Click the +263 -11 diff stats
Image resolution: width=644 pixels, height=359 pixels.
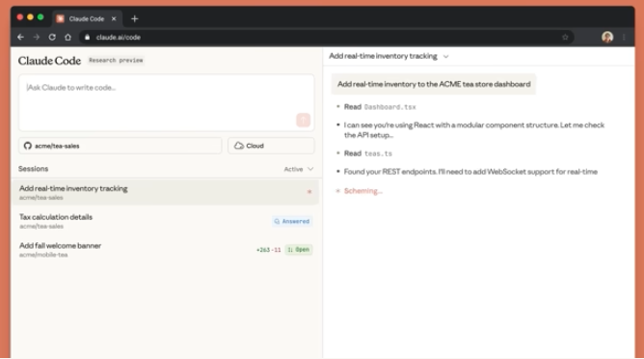point(269,250)
